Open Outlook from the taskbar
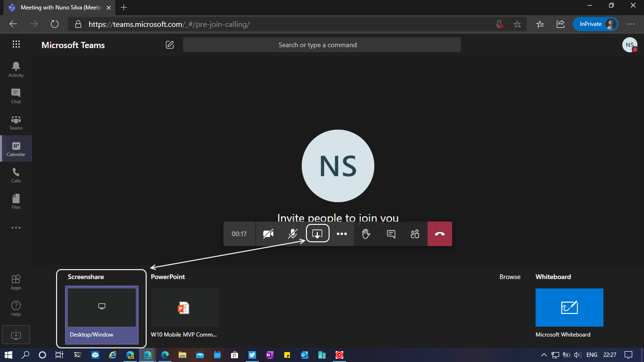 [x=305, y=355]
